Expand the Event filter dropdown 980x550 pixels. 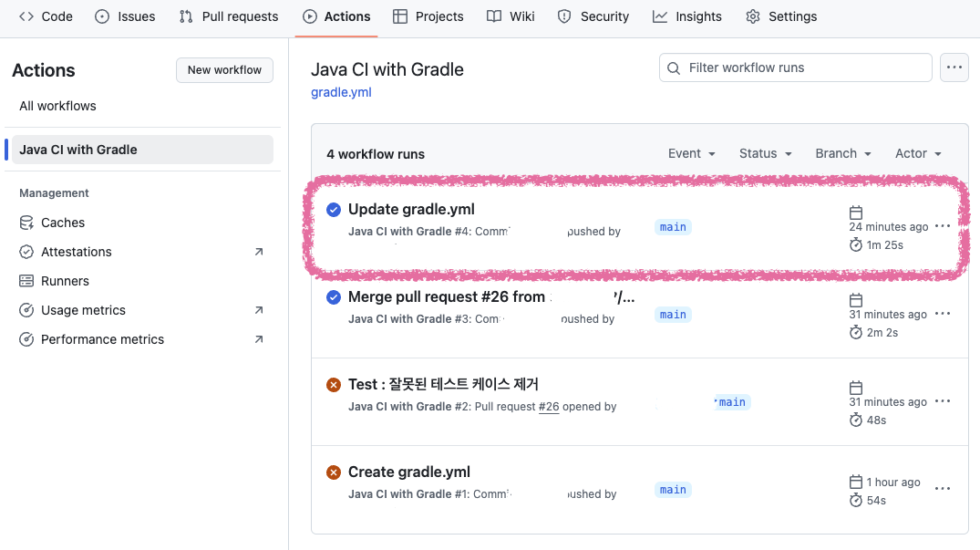point(691,154)
